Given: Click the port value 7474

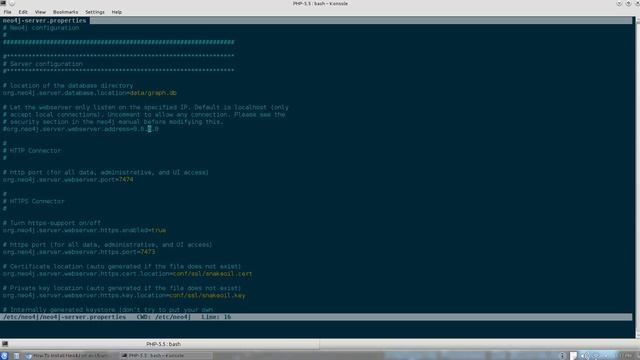Looking at the screenshot, I should pos(126,180).
